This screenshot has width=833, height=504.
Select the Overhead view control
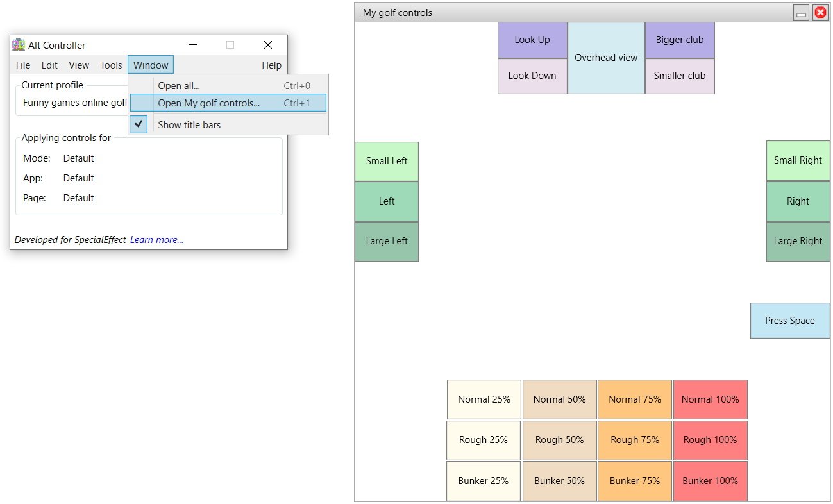[605, 58]
